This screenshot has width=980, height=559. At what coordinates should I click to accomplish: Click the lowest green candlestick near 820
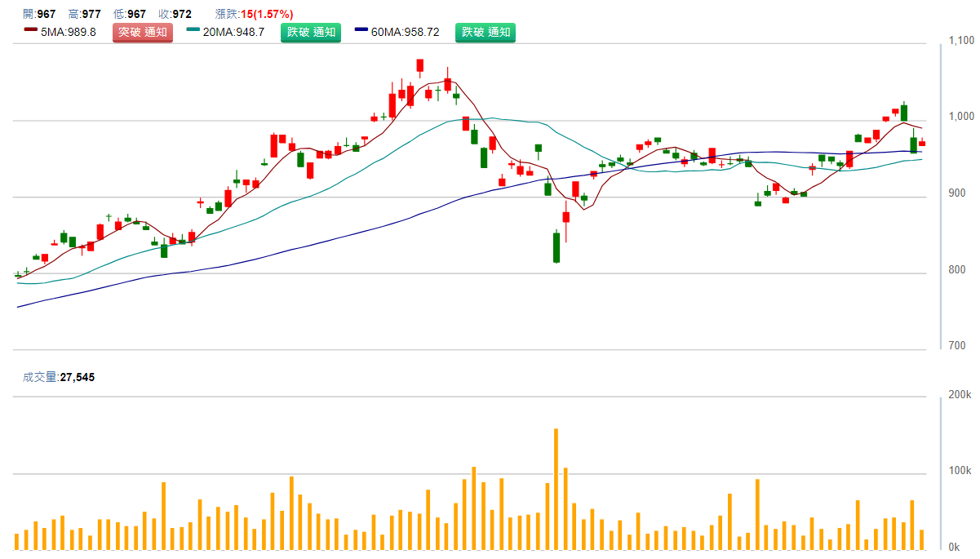click(557, 247)
